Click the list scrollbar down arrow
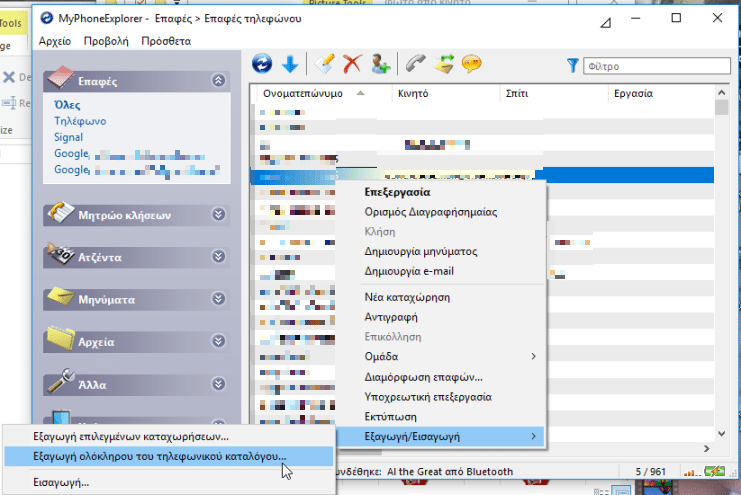The image size is (741, 495). pyautogui.click(x=721, y=434)
